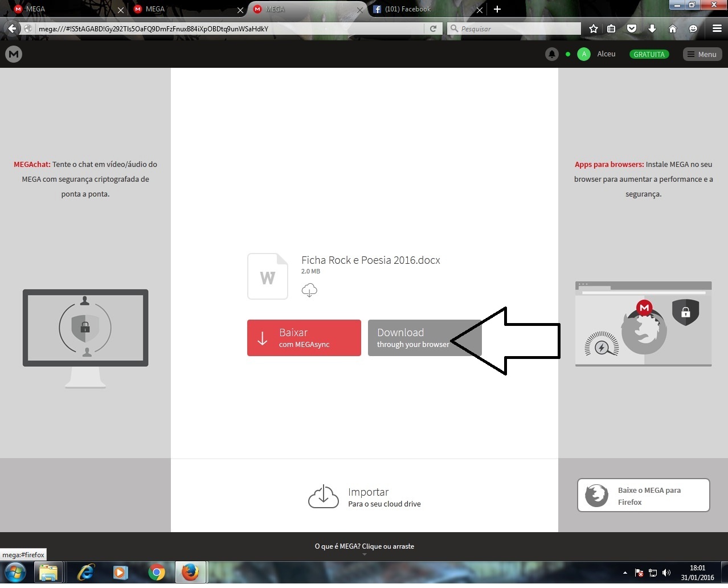Click 'O que é MEGA? Clique ou arraste'
This screenshot has width=728, height=588.
click(365, 546)
